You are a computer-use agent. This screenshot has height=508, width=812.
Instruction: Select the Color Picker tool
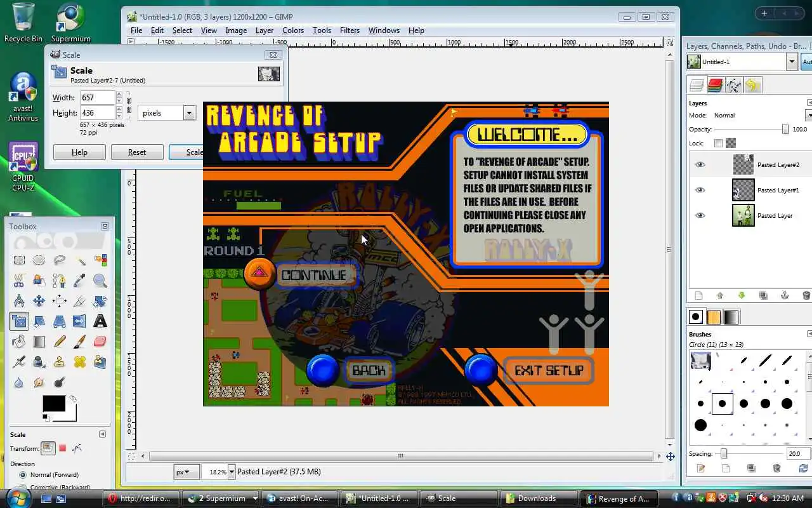[x=80, y=281]
